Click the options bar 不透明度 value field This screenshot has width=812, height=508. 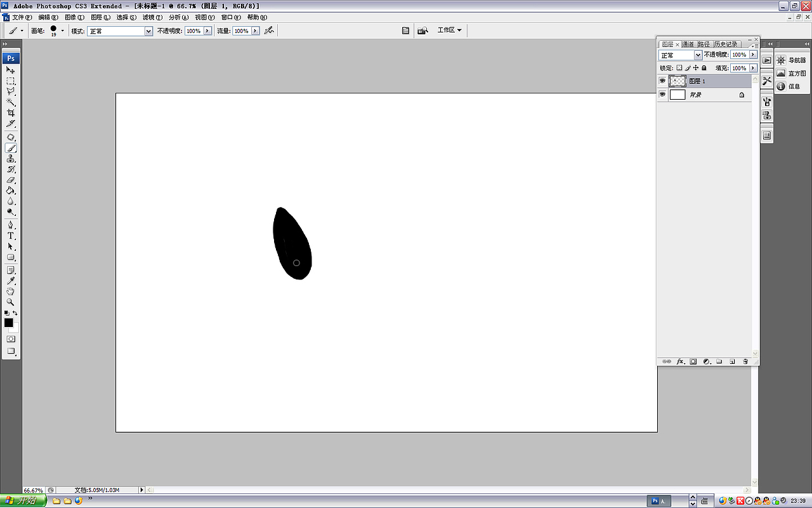click(x=193, y=30)
